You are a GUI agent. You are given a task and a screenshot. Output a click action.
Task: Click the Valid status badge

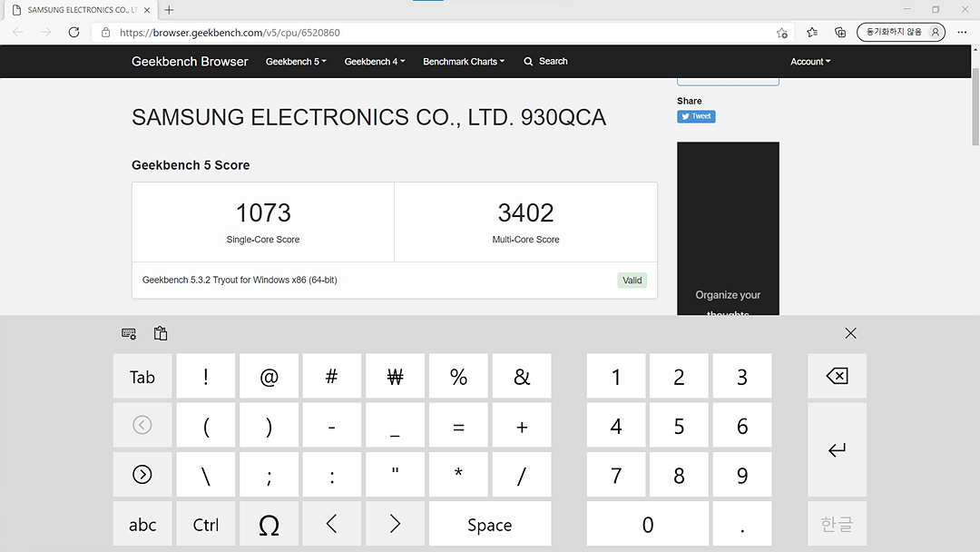pyautogui.click(x=632, y=280)
